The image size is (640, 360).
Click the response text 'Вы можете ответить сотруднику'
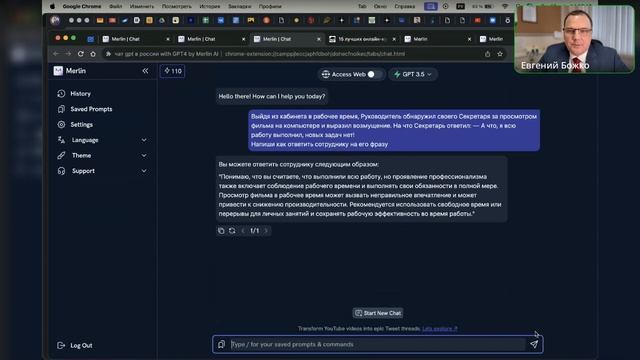[x=298, y=164]
